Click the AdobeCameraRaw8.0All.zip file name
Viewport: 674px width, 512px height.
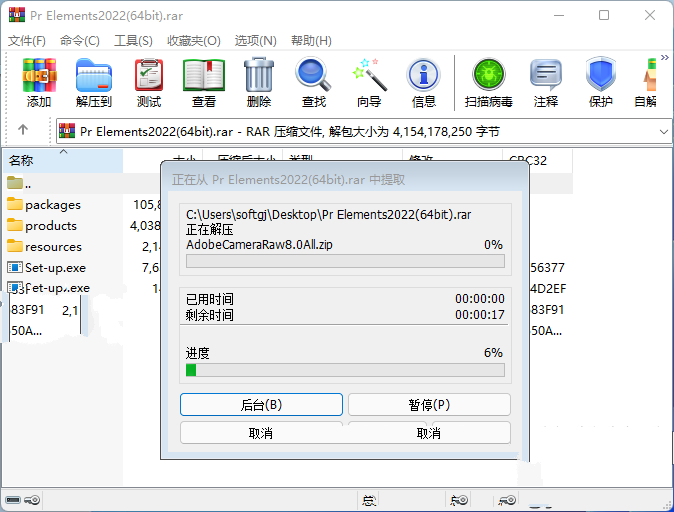(259, 245)
